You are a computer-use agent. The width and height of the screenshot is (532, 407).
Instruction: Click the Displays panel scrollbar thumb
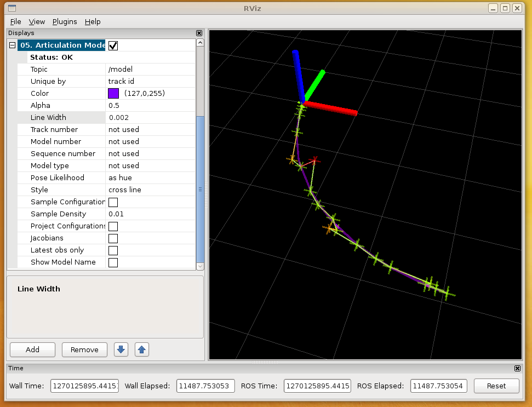point(200,189)
